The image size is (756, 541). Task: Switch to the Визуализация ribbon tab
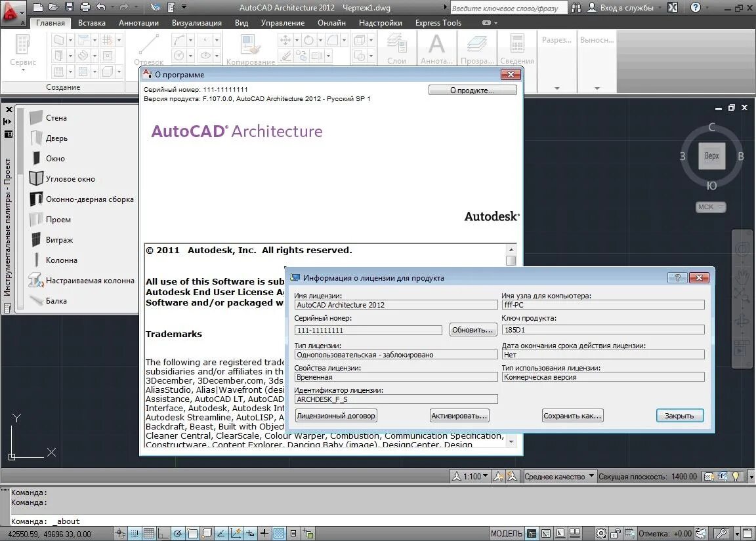[x=197, y=23]
